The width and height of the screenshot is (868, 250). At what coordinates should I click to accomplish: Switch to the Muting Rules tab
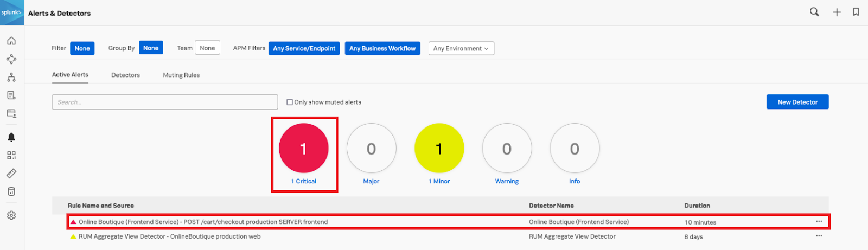tap(181, 75)
